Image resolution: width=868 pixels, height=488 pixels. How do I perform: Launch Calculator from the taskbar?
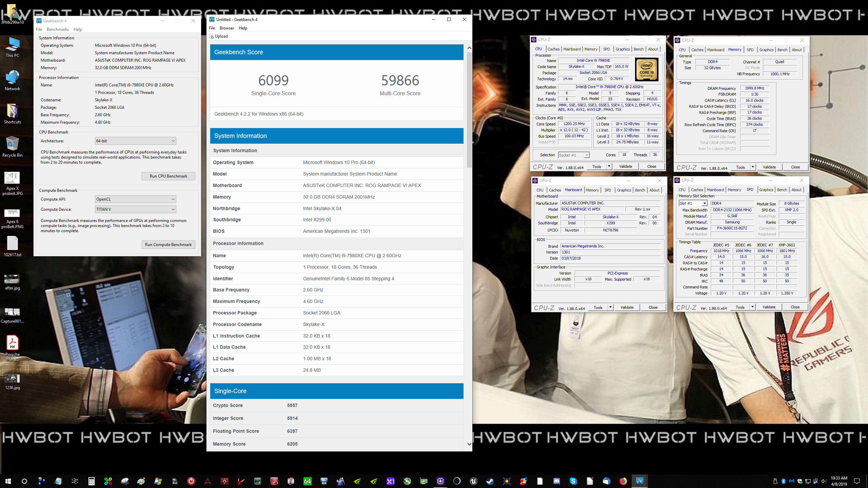[91, 481]
